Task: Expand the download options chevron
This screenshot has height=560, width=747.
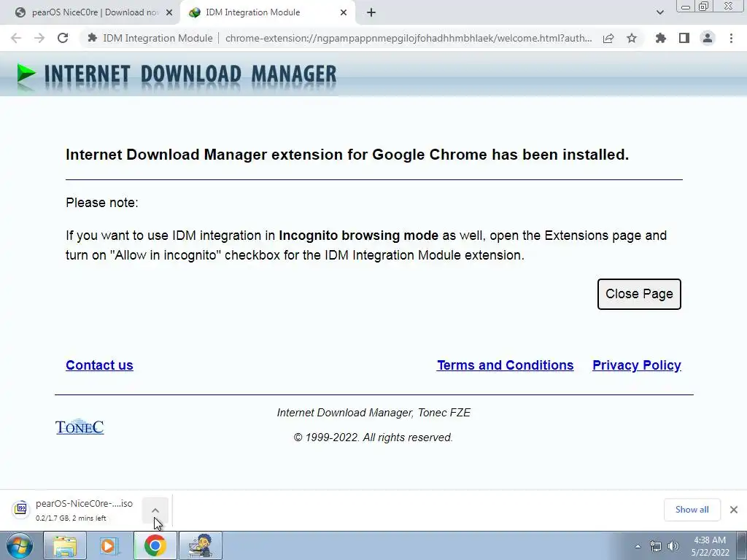Action: coord(155,510)
